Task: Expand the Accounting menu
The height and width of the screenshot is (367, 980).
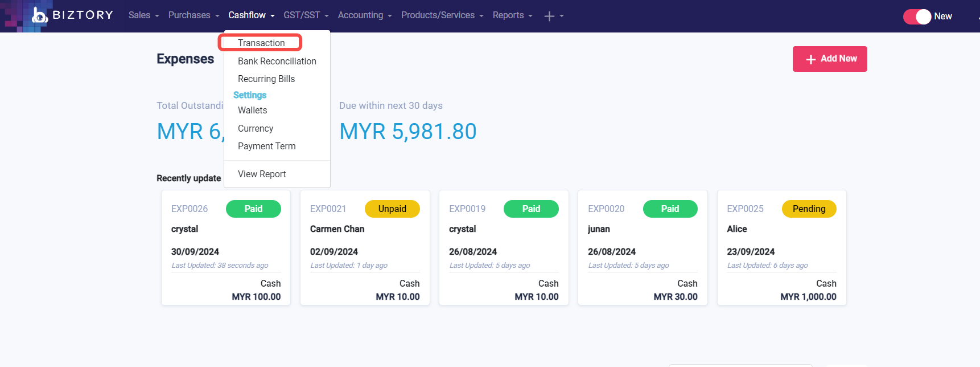Action: pos(365,15)
